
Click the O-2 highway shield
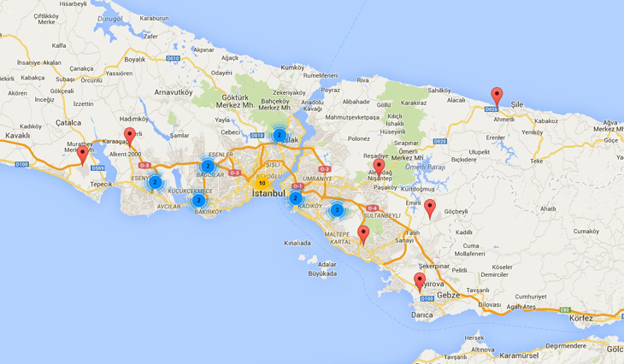pos(324,169)
